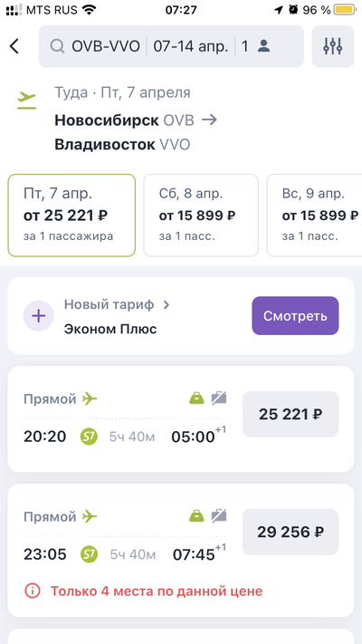
Task: Tap S7 logo on 23:05 flight
Action: [x=89, y=554]
